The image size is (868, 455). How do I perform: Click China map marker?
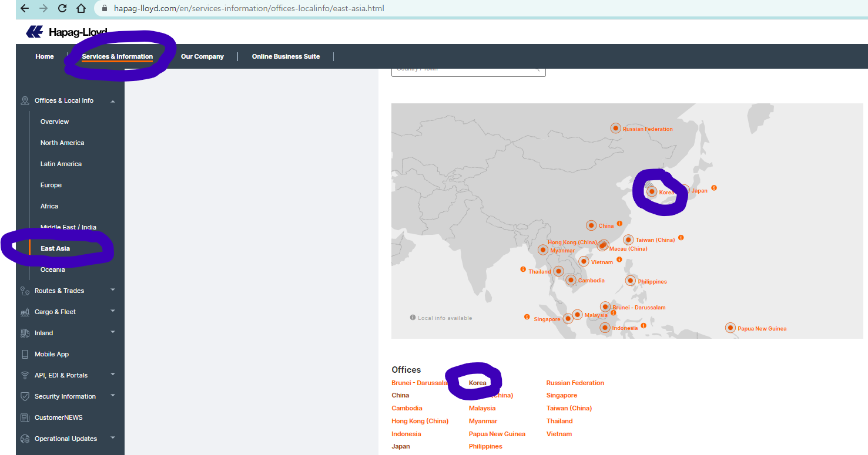coord(591,225)
